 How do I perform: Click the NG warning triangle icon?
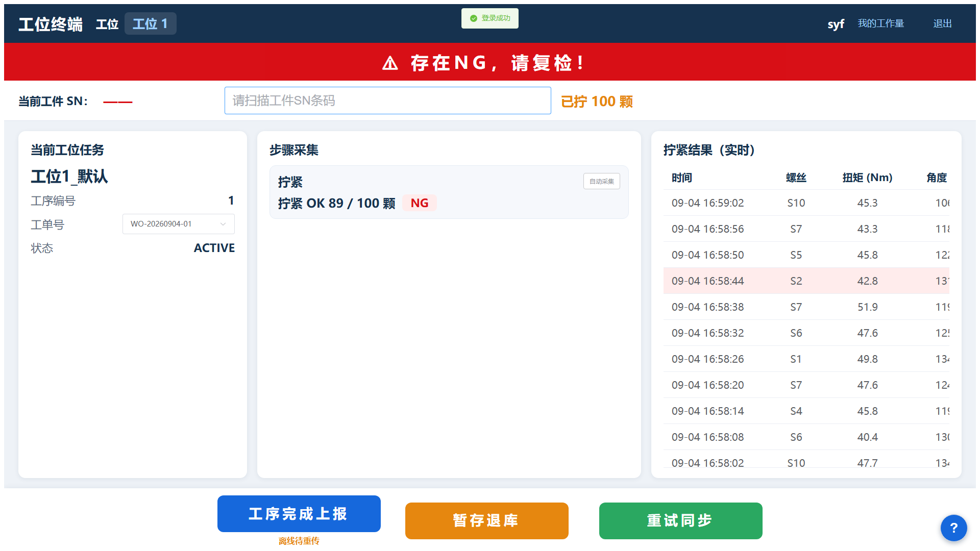click(x=390, y=63)
